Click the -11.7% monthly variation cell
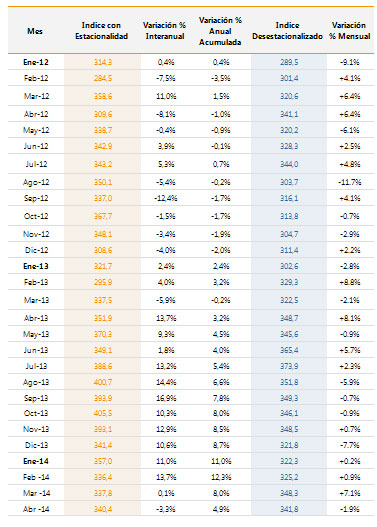Image resolution: width=377 pixels, height=527 pixels. click(350, 182)
